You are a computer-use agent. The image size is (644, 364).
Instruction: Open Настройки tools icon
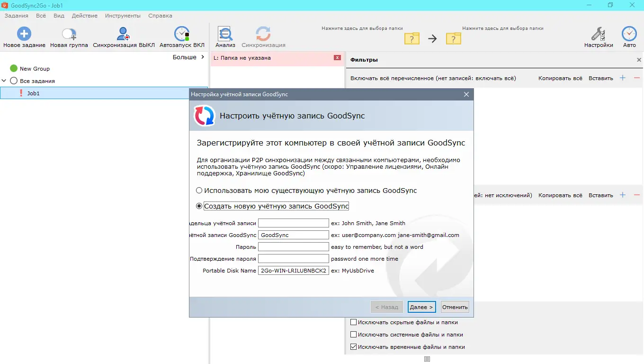(599, 34)
